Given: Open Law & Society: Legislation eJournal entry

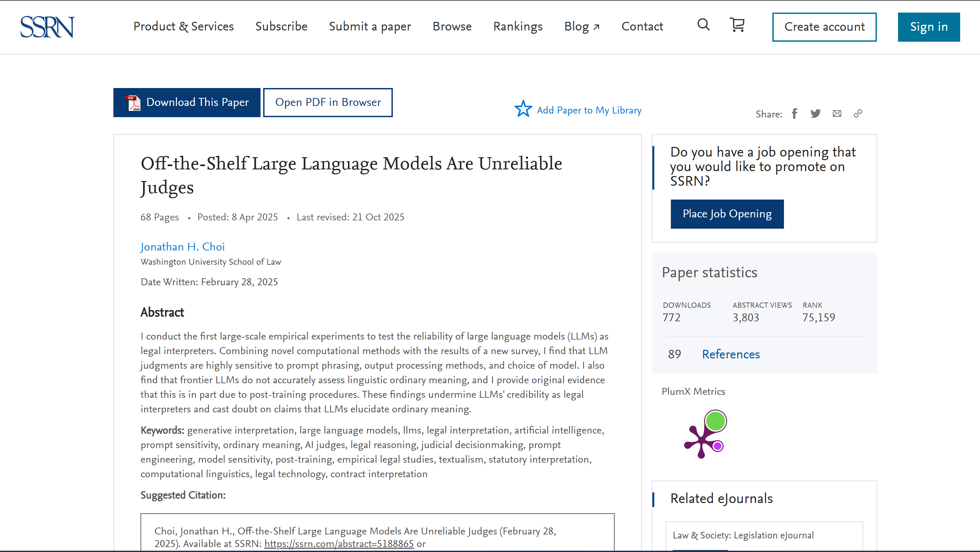Looking at the screenshot, I should tap(743, 534).
